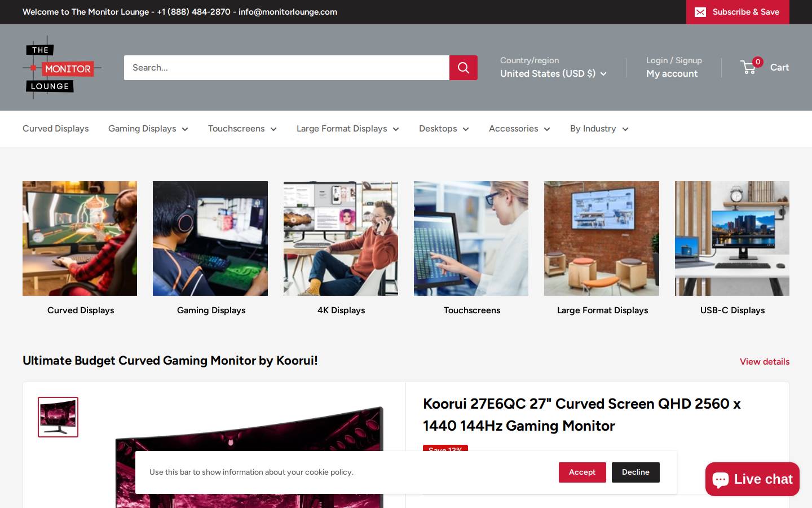This screenshot has width=812, height=508.
Task: Click the Ultimate Budget Curved Gaming Monitor heading
Action: click(170, 361)
